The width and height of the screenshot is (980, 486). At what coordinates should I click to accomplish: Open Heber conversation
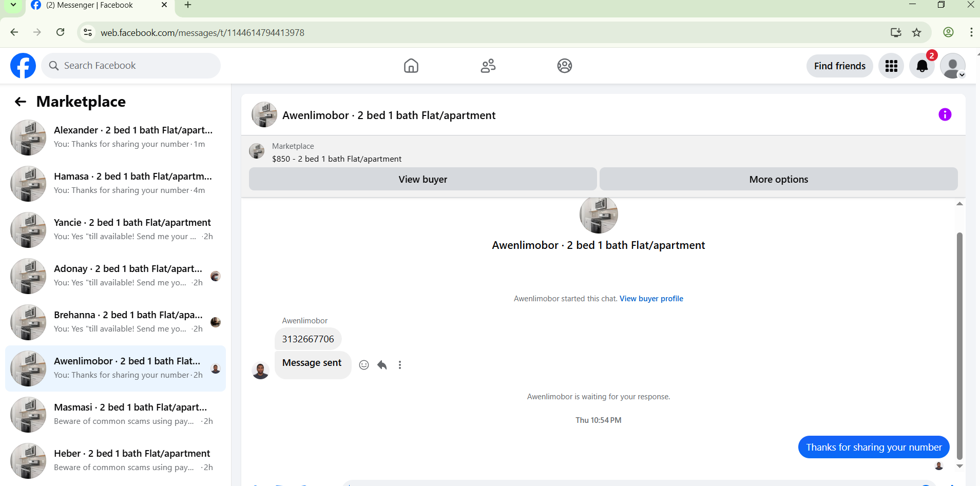(116, 461)
